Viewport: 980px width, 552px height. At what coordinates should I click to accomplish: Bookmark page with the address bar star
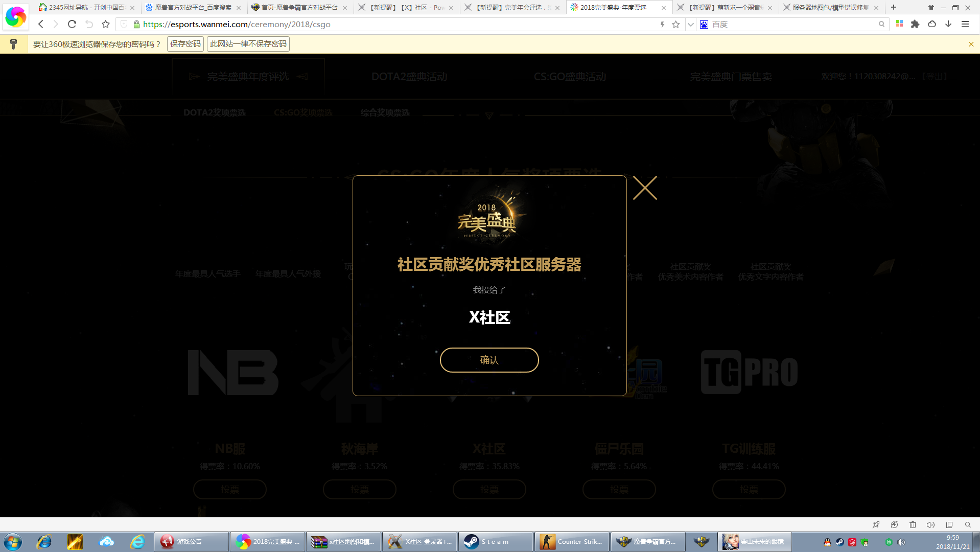[x=675, y=25]
